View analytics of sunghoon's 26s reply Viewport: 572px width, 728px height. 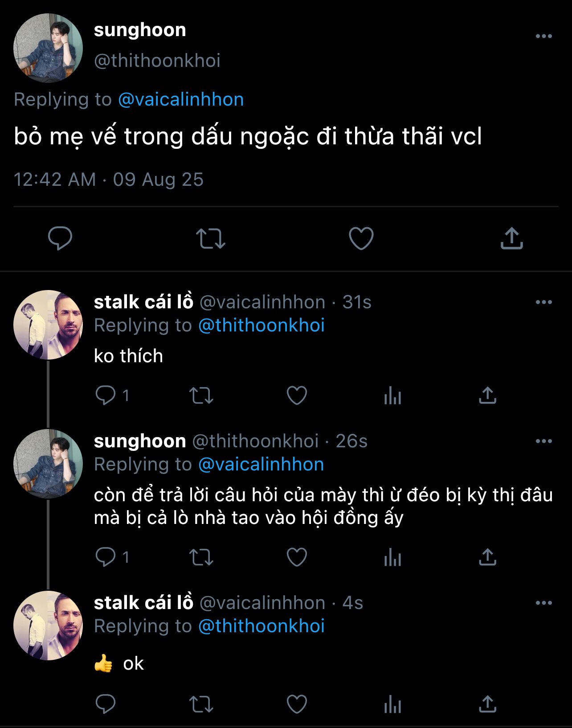click(392, 557)
